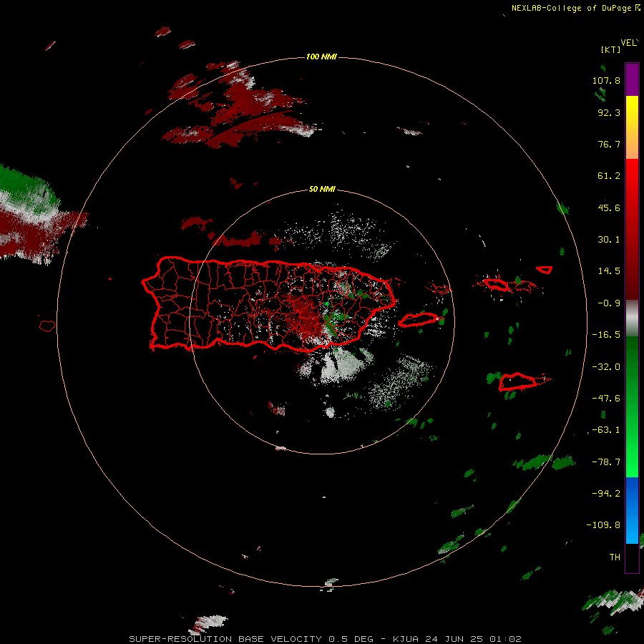This screenshot has width=644, height=644.
Task: Click the 14.5 velocity scale value
Action: (x=609, y=271)
